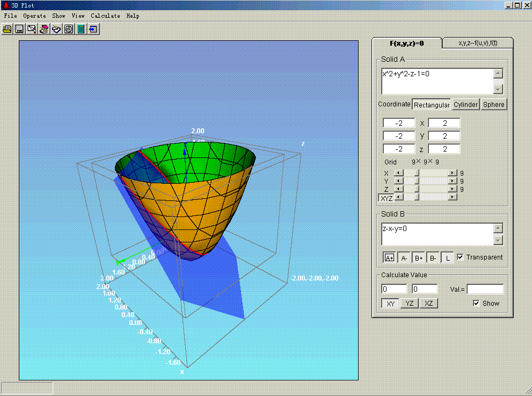This screenshot has width=532, height=396.
Task: Click the z maximum field
Action: [444, 149]
